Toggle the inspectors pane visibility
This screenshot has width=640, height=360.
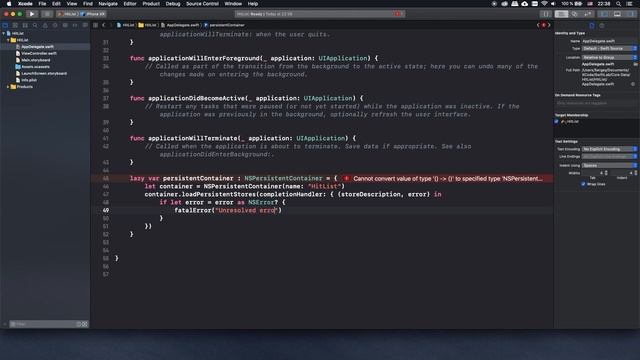[630, 14]
